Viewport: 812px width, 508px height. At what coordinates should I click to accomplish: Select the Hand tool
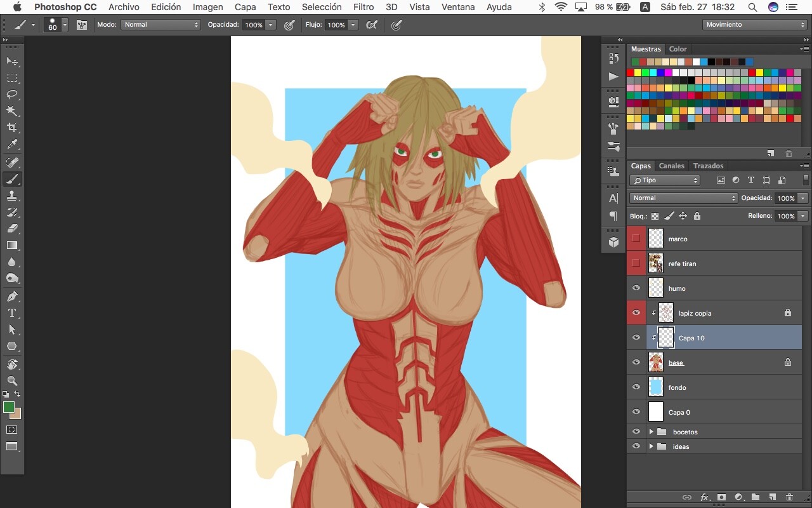click(x=12, y=364)
